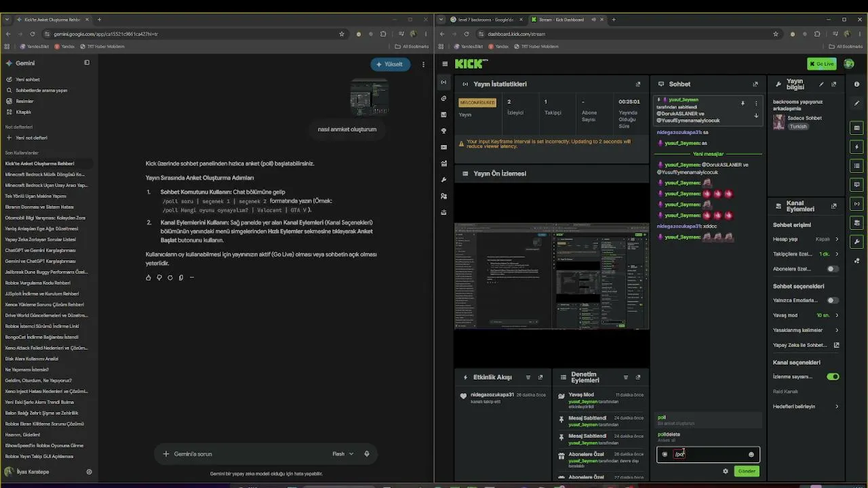
Task: Select the poll command suggestion
Action: pyautogui.click(x=708, y=420)
